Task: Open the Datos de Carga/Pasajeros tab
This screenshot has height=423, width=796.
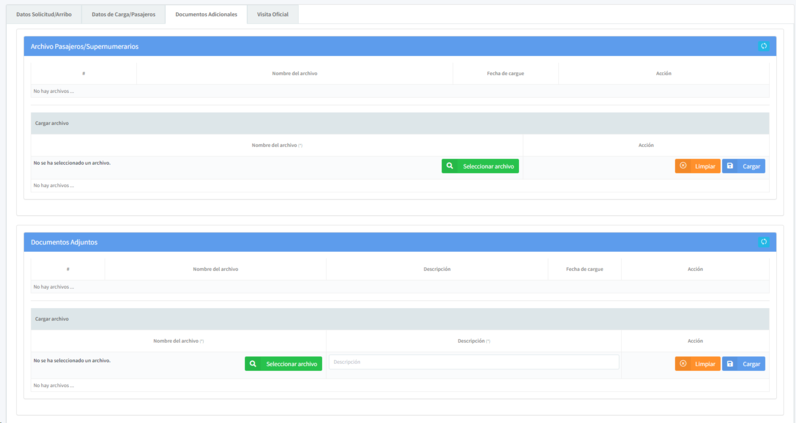Action: click(123, 15)
